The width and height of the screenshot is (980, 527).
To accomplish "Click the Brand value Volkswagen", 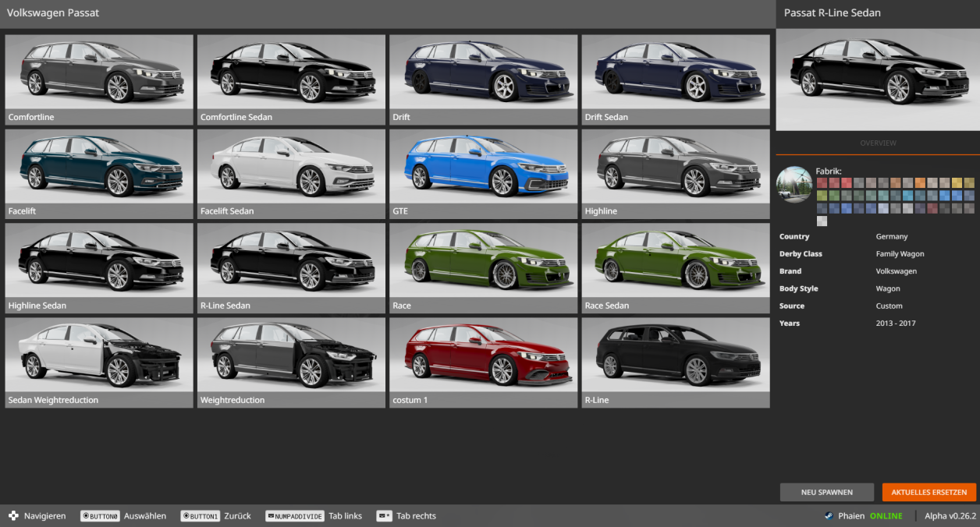I will [897, 271].
